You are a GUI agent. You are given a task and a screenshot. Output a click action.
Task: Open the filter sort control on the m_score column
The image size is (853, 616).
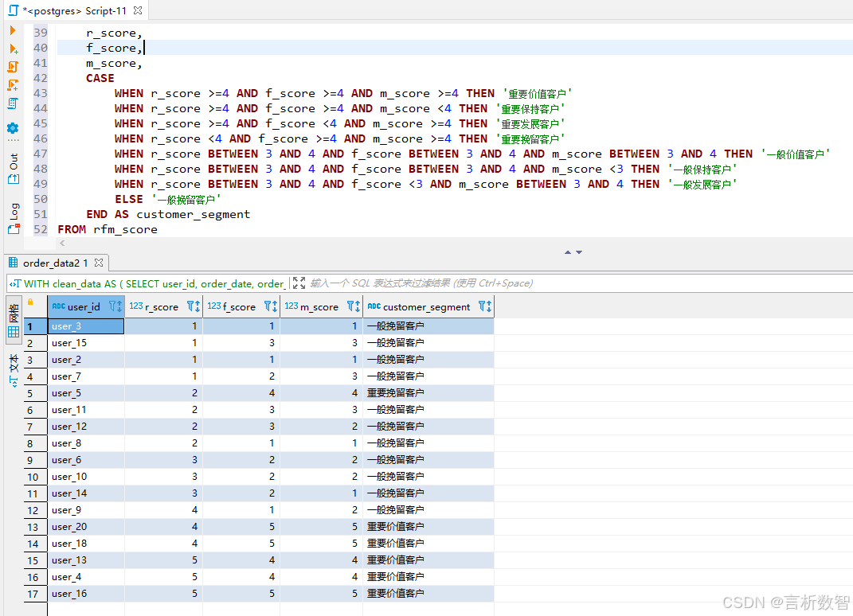point(354,306)
